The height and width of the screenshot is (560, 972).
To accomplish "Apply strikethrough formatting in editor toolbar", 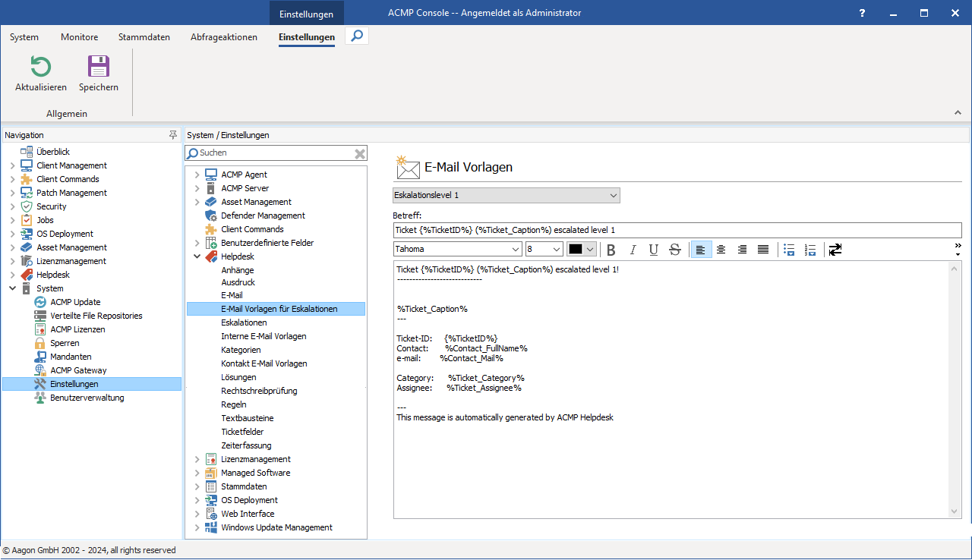I will tap(674, 250).
